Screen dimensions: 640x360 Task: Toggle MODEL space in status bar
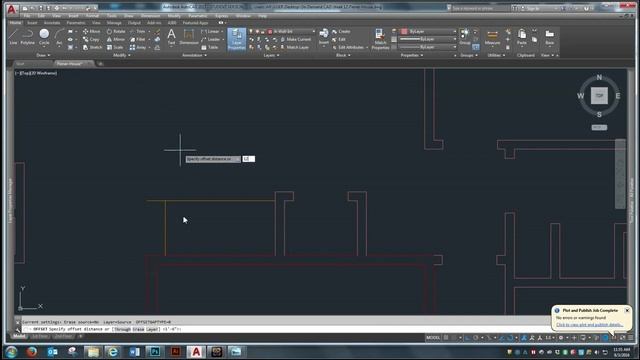pos(433,338)
